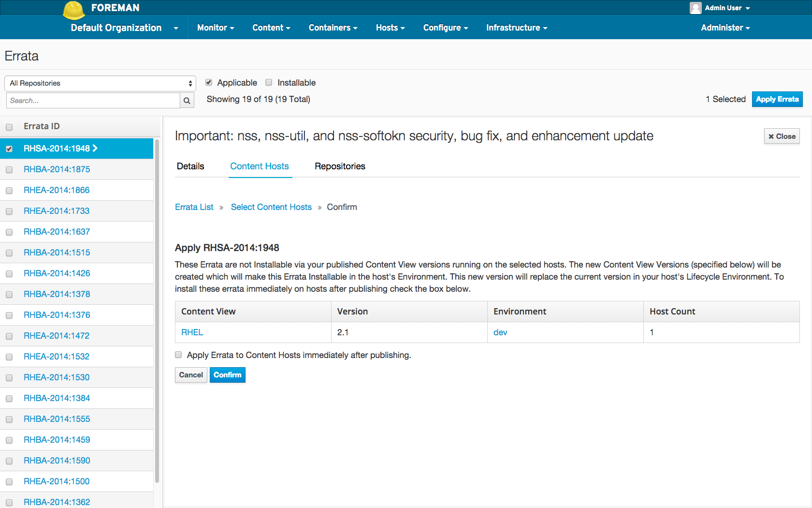Check the RHBA-2014:1637 checkbox
812x508 pixels.
click(x=9, y=232)
